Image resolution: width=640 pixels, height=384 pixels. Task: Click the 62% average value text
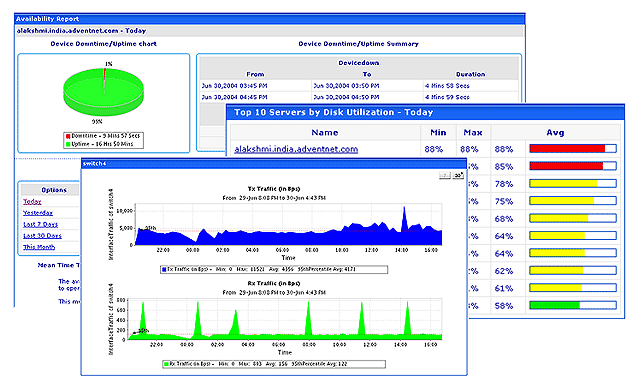(x=504, y=271)
